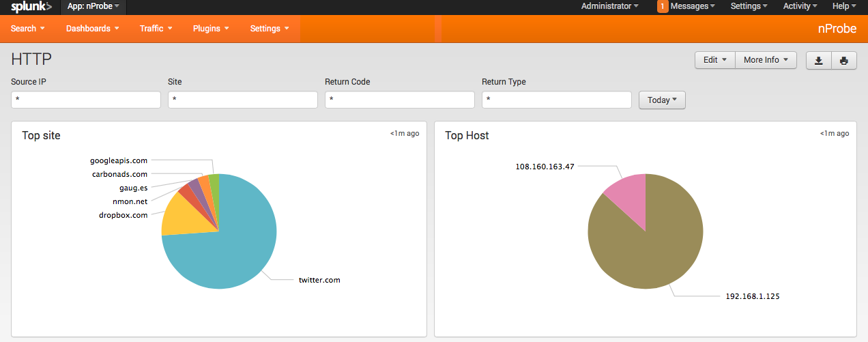Click the Top site panel title
868x342 pixels.
(41, 135)
